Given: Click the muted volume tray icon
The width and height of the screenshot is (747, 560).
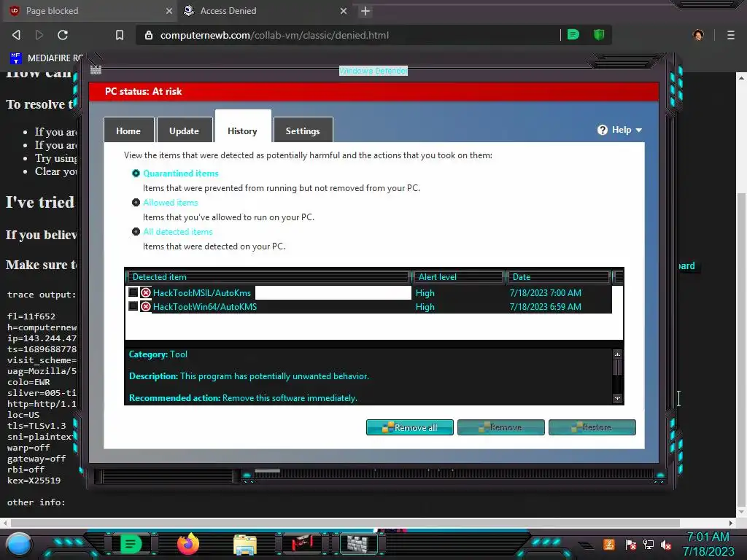Looking at the screenshot, I should pos(666,545).
